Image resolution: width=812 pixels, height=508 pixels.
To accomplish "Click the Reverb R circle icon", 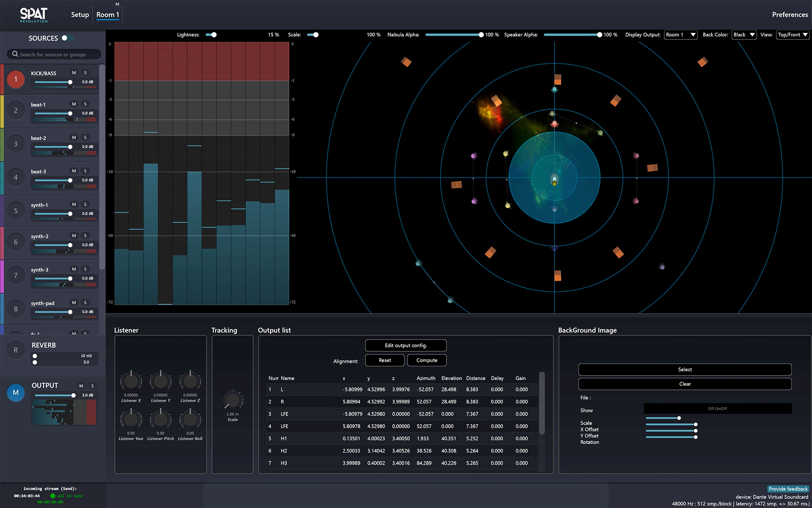I will point(16,351).
